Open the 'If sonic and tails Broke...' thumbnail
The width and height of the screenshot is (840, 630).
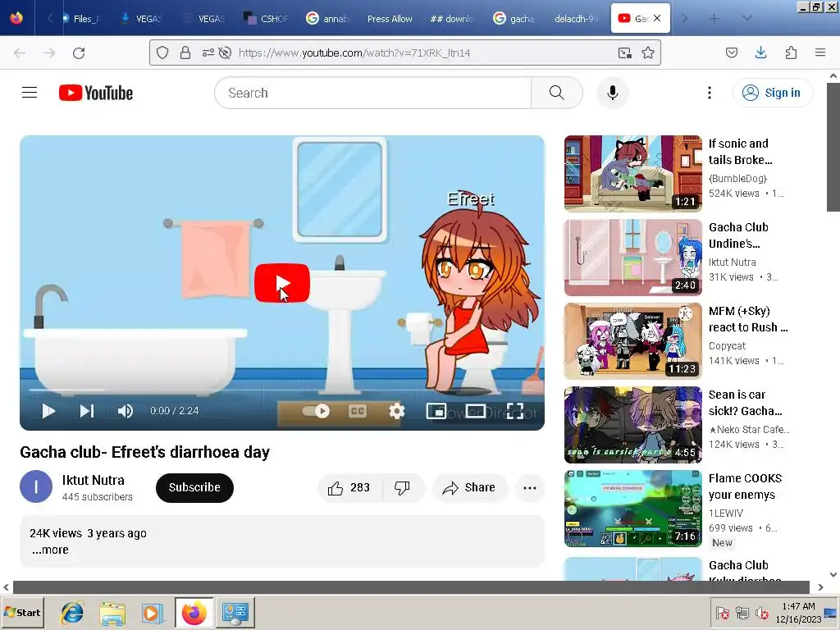[x=632, y=174]
